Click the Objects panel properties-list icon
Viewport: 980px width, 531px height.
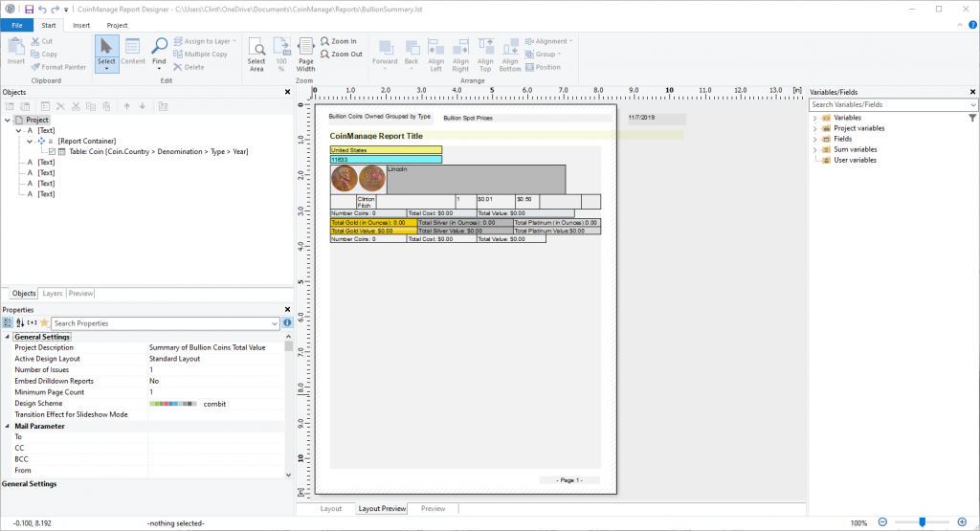(x=45, y=107)
